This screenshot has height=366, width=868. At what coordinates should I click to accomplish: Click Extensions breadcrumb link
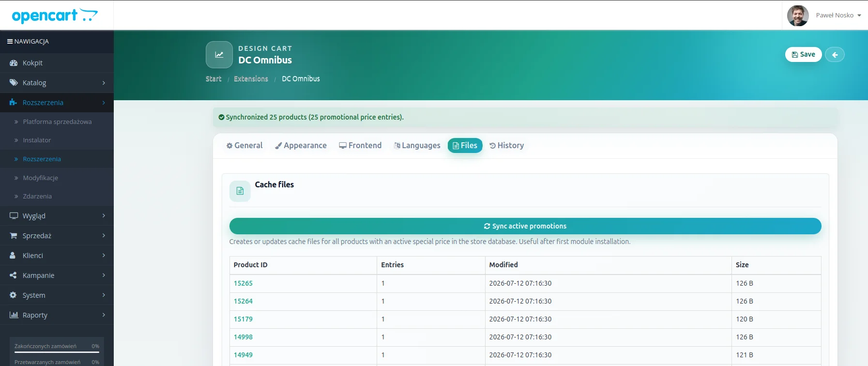tap(251, 79)
